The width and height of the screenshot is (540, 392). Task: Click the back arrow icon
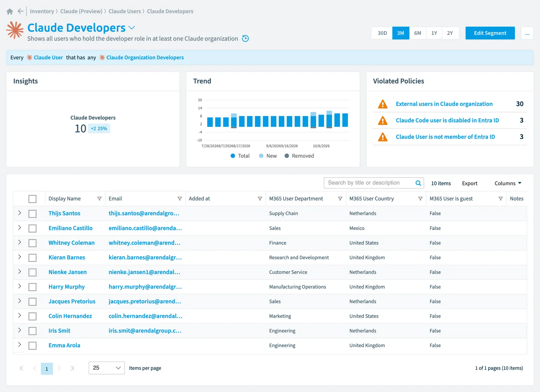click(x=21, y=11)
